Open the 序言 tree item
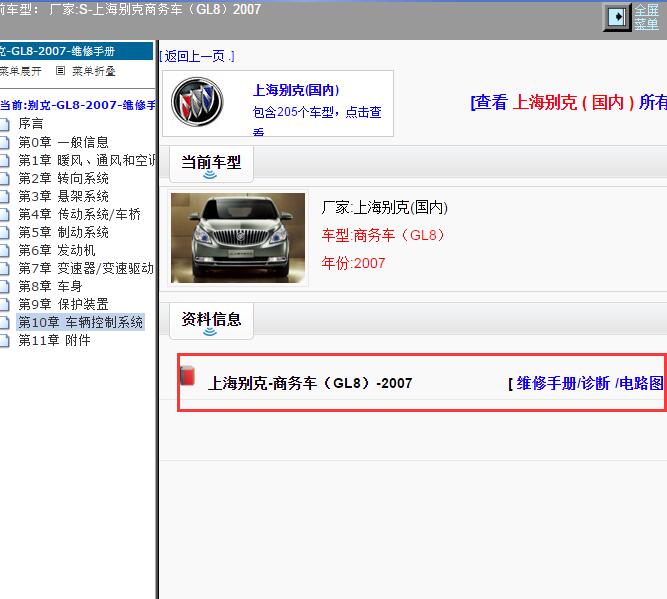Viewport: 667px width, 599px height. click(x=31, y=123)
